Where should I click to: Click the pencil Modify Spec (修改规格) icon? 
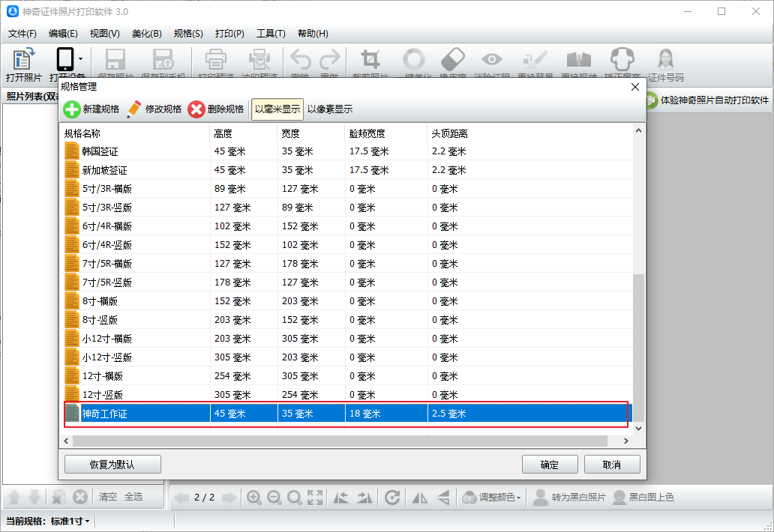(x=134, y=109)
